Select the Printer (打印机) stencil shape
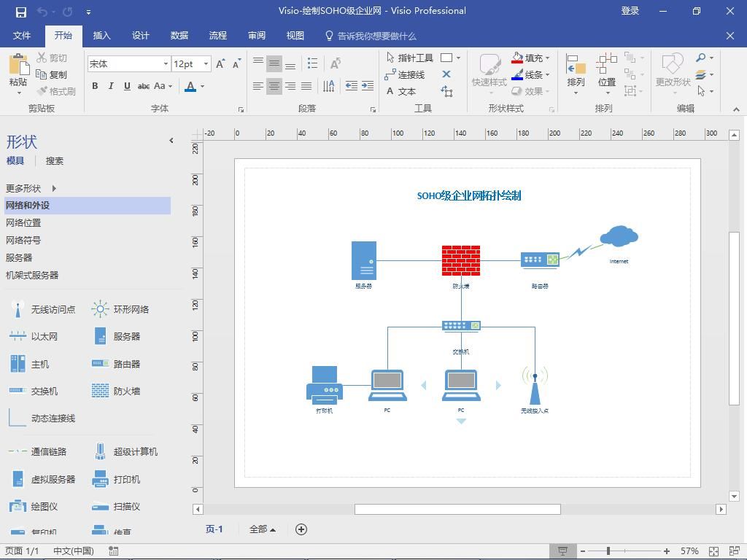 pos(116,480)
